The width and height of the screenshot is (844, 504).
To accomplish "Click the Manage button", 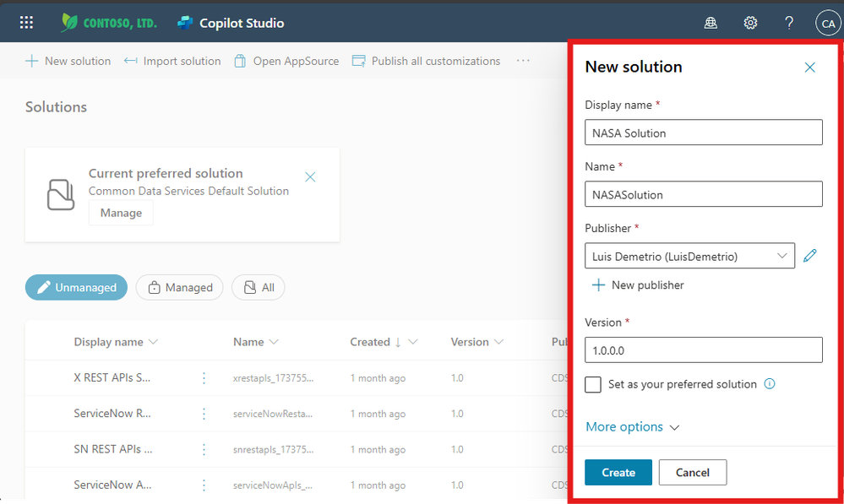I will (x=121, y=213).
